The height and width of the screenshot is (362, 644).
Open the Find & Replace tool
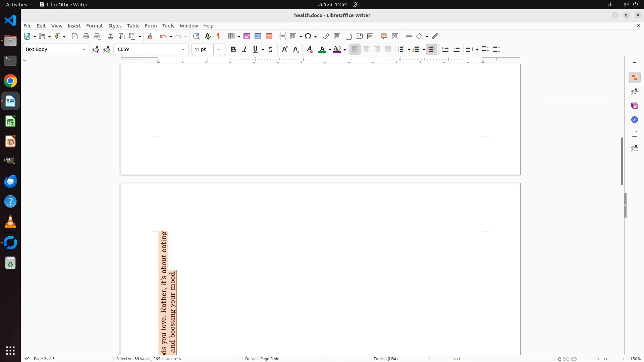(x=196, y=36)
